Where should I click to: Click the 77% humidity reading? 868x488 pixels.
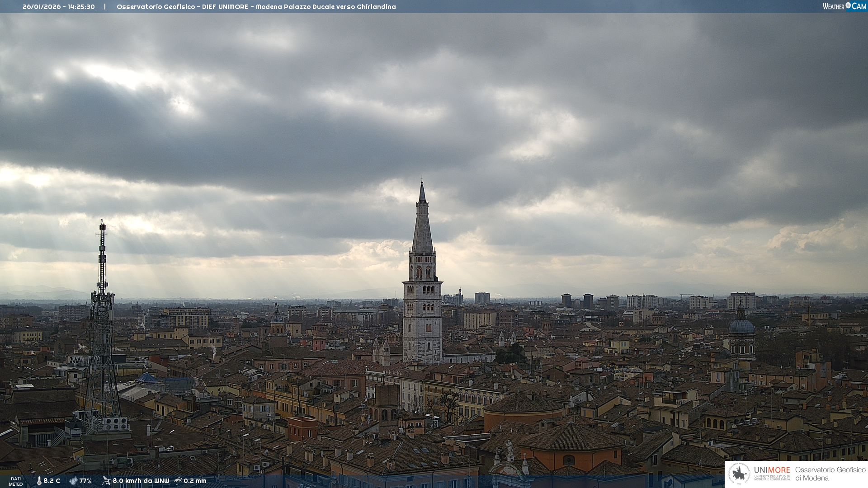click(85, 481)
